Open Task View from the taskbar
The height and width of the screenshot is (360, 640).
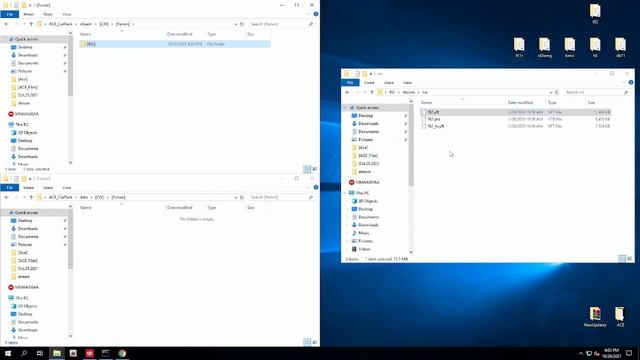coord(40,353)
